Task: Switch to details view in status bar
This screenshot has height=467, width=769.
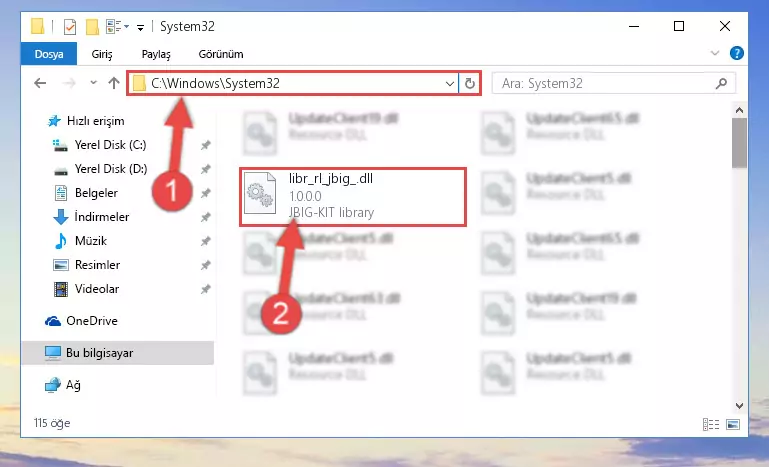Action: point(711,424)
